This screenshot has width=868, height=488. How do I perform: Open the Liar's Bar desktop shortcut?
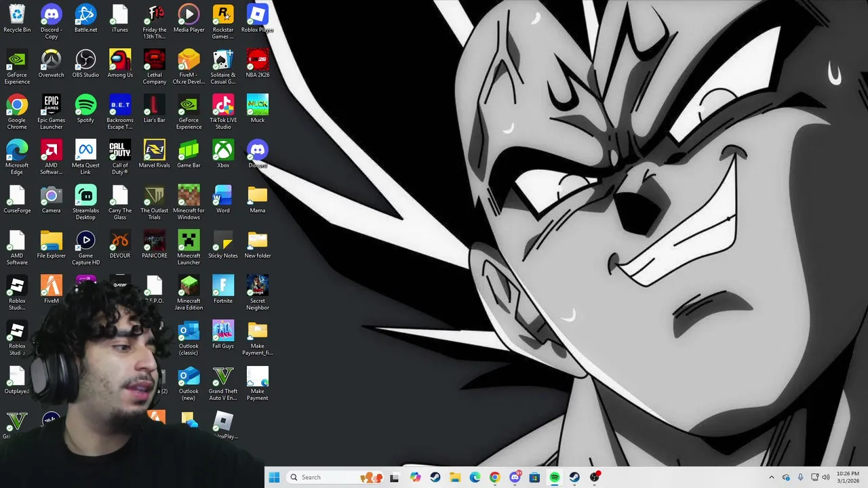point(155,110)
